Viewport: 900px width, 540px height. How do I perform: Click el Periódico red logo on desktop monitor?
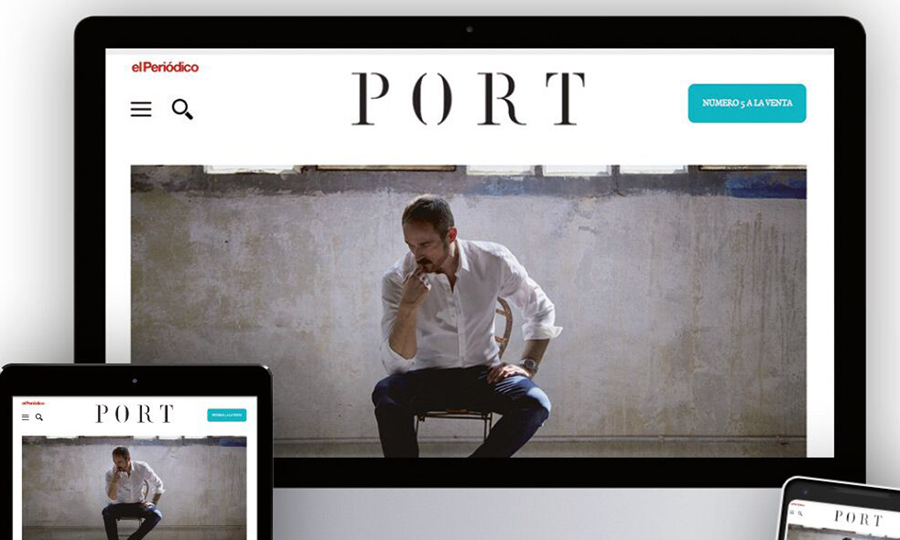tap(165, 67)
